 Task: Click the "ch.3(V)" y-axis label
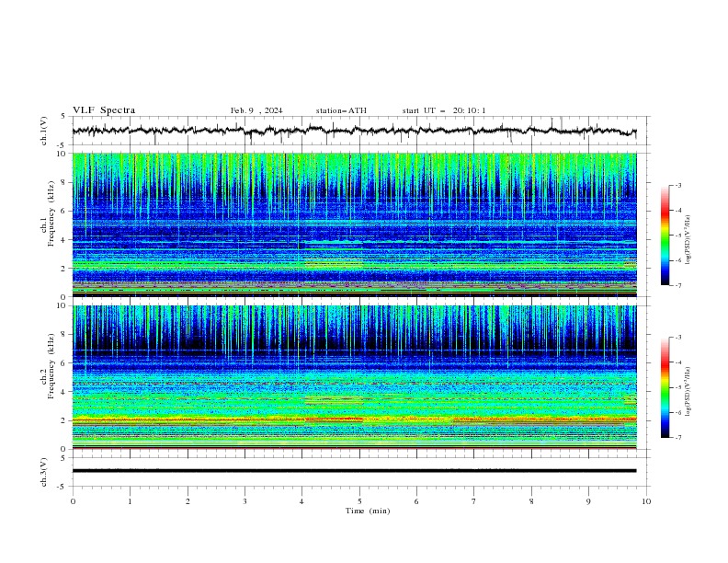coord(43,472)
